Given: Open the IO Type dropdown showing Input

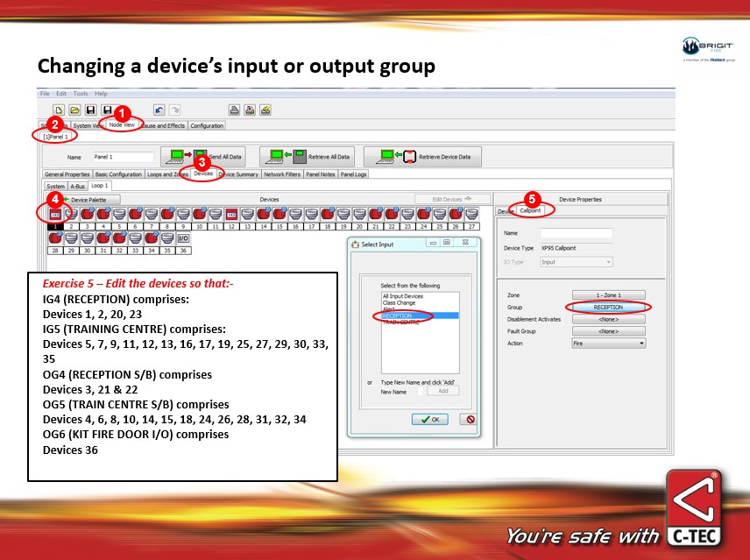Looking at the screenshot, I should click(x=577, y=262).
